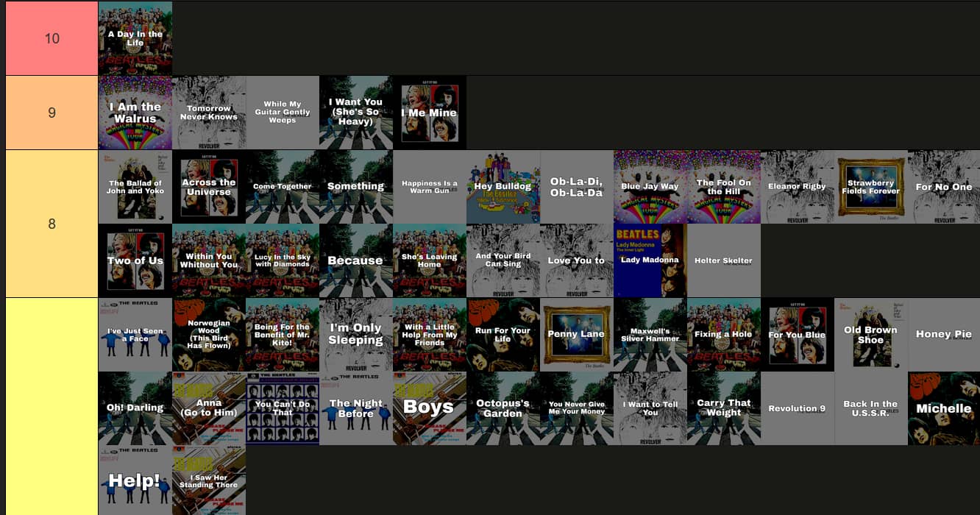Click the 'Penny Lane' tile

point(577,335)
